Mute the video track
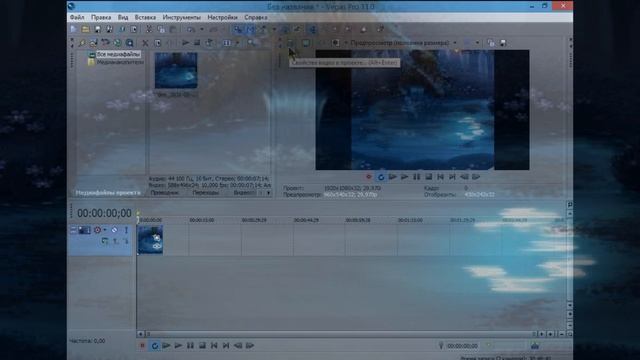Screen dimensions: 640x360 [114, 230]
